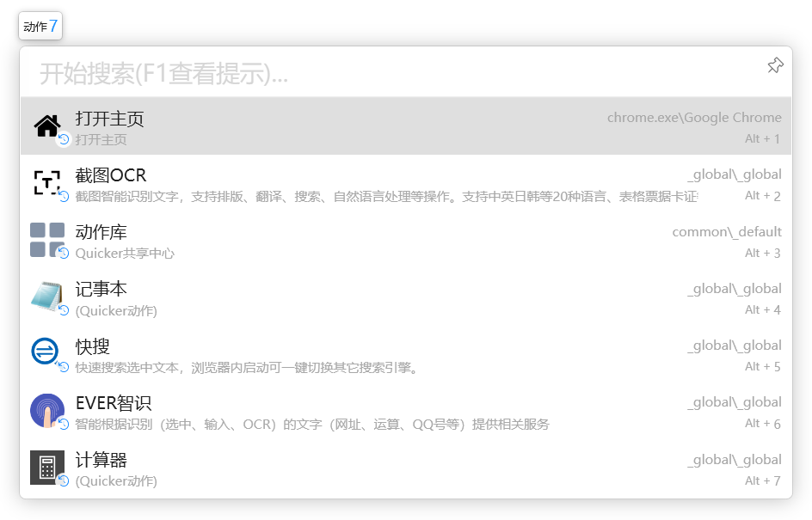Select the EVER智识 action title
This screenshot has height=520, width=812.
coord(114,403)
